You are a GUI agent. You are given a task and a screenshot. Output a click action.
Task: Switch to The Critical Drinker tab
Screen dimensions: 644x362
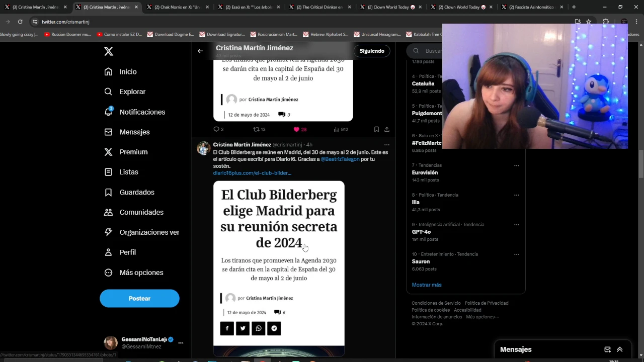tap(319, 7)
